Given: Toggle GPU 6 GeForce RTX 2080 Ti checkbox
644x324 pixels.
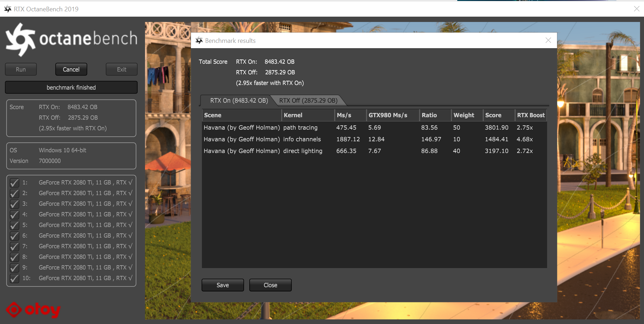Looking at the screenshot, I should coord(14,236).
